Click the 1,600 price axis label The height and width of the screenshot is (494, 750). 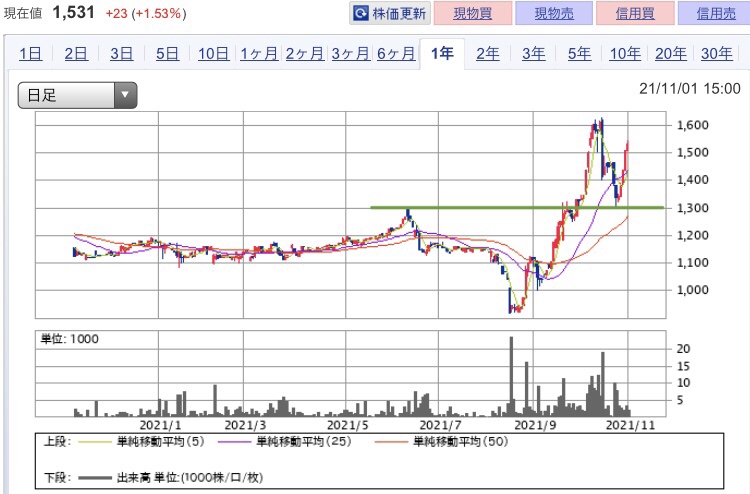coord(693,125)
